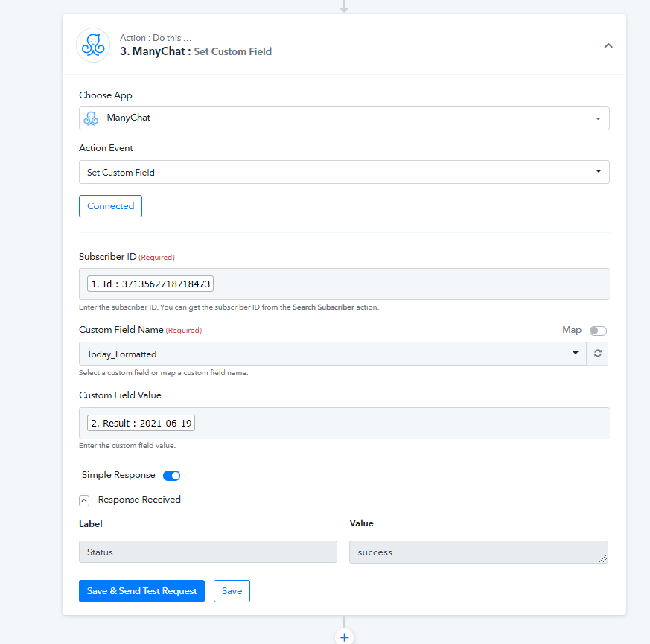Refresh the custom field list
Image resolution: width=650 pixels, height=644 pixels.
pyautogui.click(x=597, y=354)
